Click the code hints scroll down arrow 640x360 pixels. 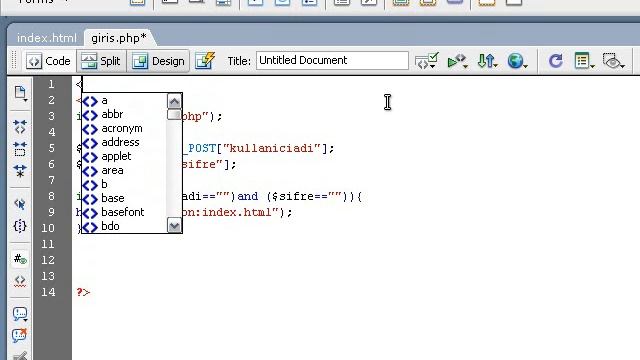point(174,225)
